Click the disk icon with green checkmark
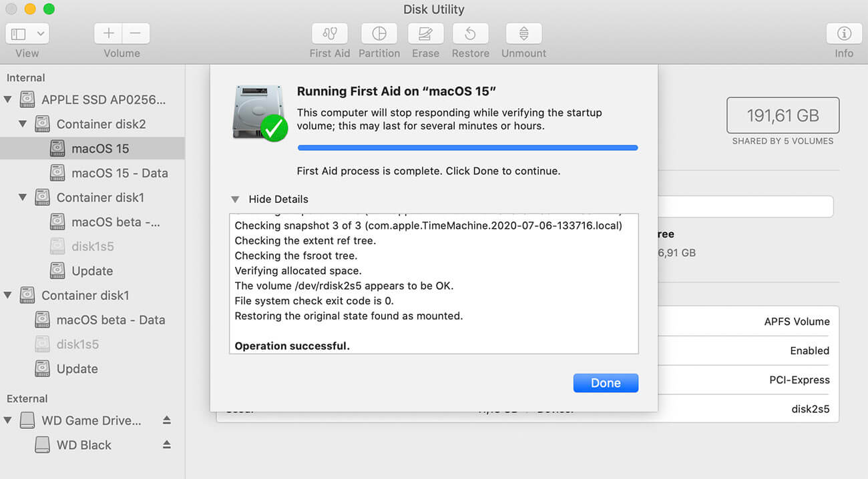Viewport: 868px width, 479px height. (260, 112)
